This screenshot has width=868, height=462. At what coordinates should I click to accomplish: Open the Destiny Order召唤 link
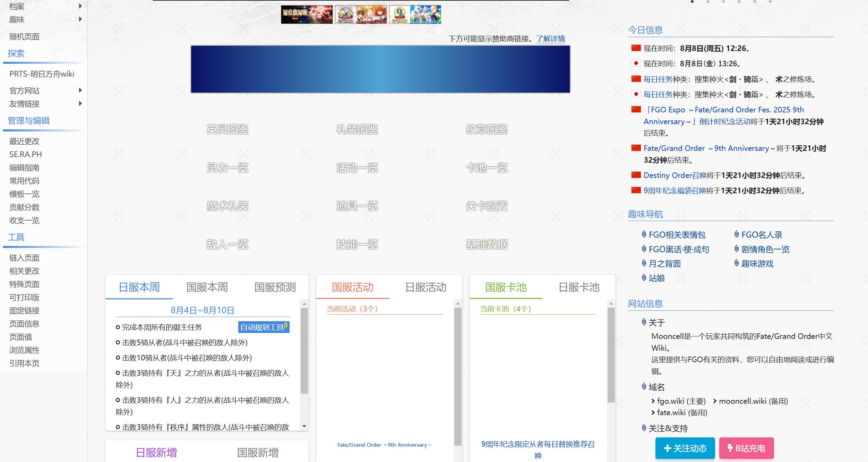coord(675,175)
